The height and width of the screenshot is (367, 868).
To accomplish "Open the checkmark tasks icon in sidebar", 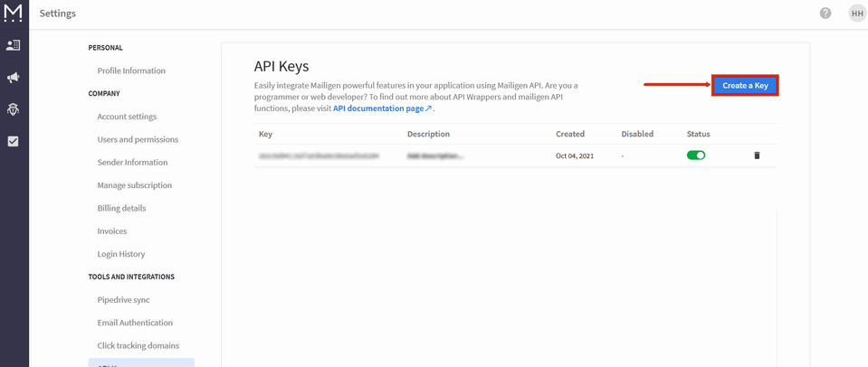I will pos(14,141).
